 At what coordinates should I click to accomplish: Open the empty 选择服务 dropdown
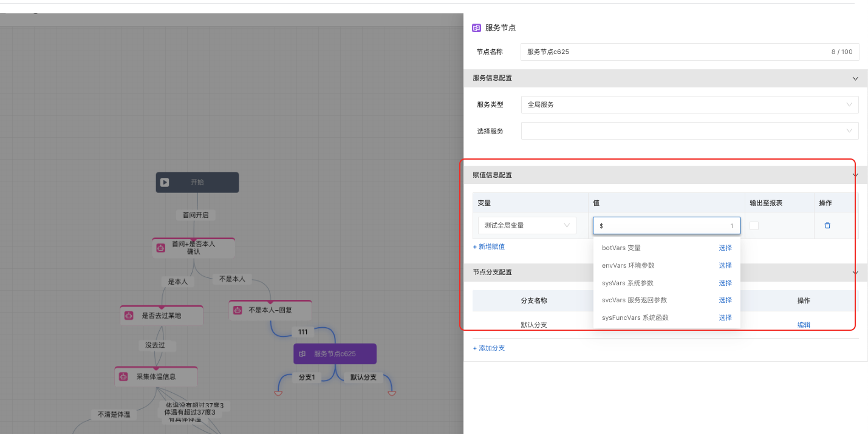(x=689, y=131)
